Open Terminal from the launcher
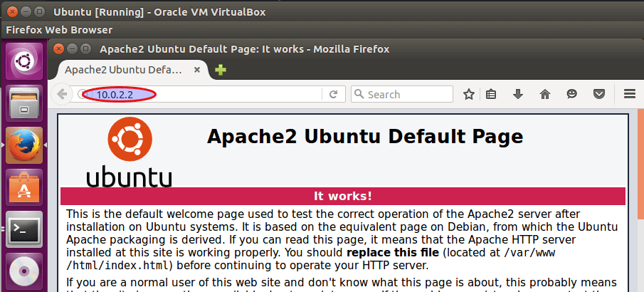Image resolution: width=644 pixels, height=292 pixels. 24,229
